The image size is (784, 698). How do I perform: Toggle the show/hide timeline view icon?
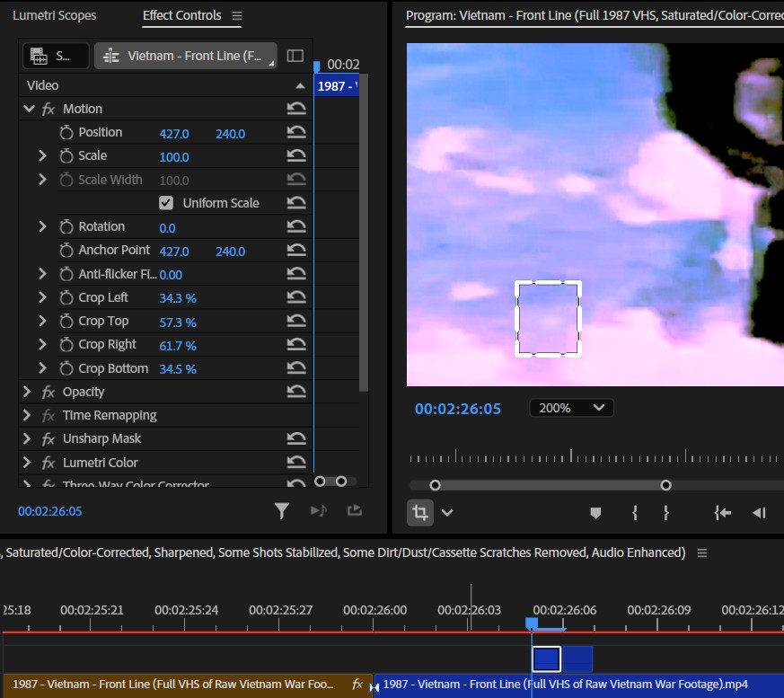[295, 56]
